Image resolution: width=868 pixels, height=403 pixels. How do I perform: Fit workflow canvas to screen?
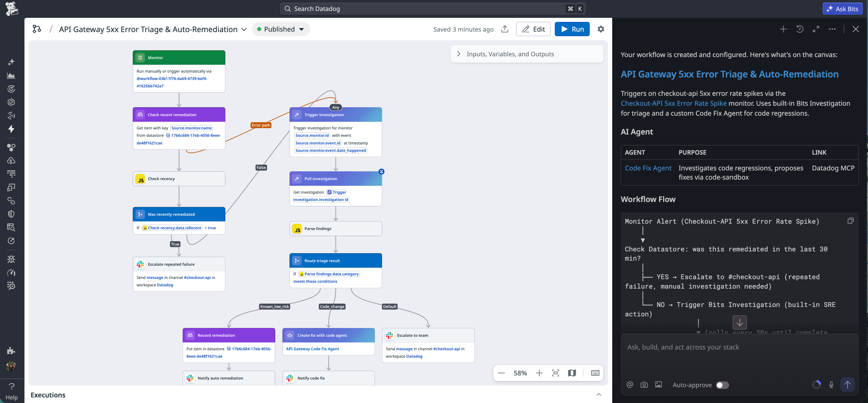click(555, 373)
